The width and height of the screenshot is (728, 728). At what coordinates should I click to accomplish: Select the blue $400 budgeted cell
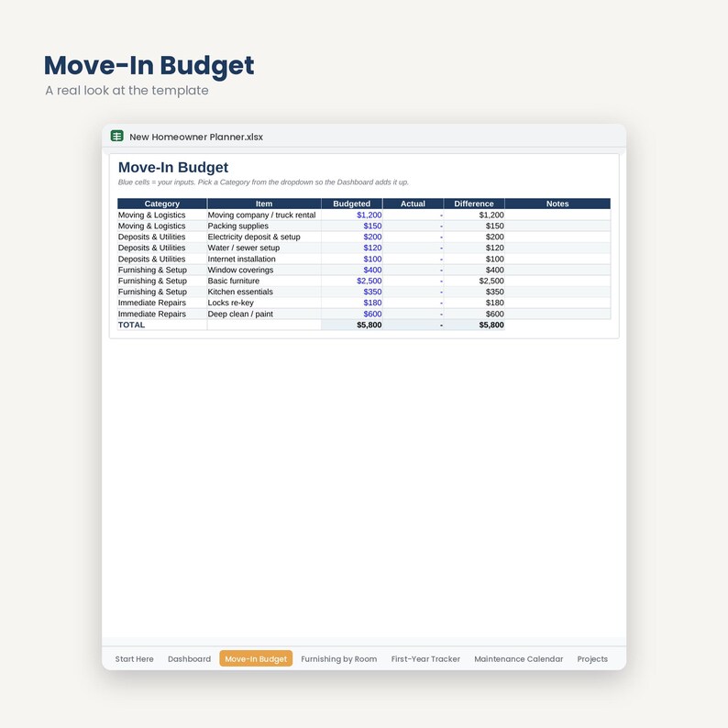tap(352, 270)
